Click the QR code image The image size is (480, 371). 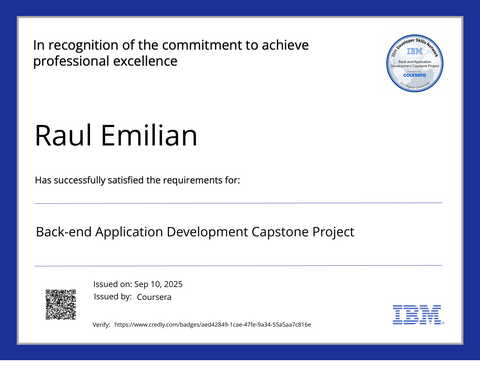61,304
